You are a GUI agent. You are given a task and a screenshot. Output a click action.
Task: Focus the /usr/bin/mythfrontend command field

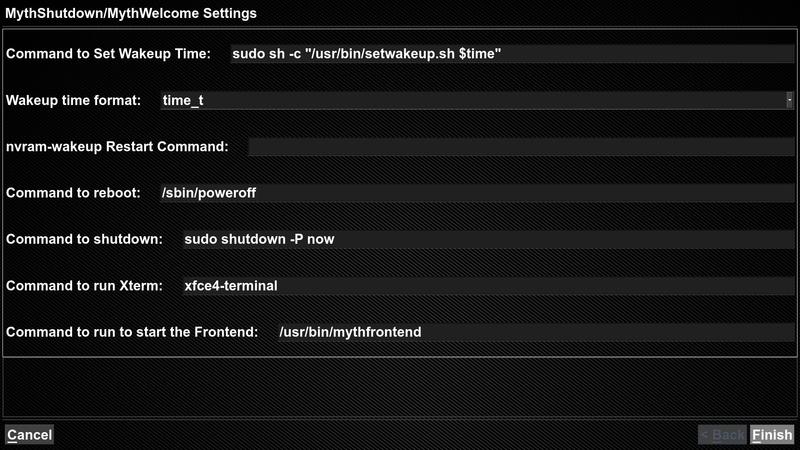pos(535,332)
